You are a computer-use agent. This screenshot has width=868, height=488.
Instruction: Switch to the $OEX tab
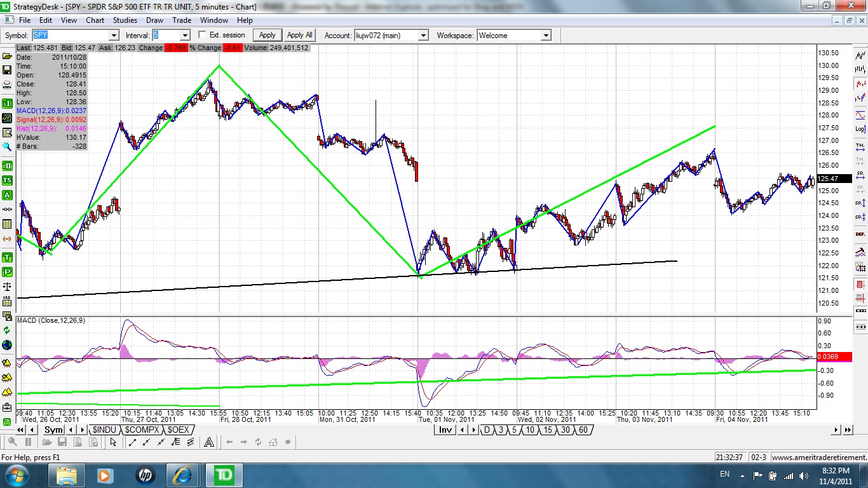pos(178,430)
